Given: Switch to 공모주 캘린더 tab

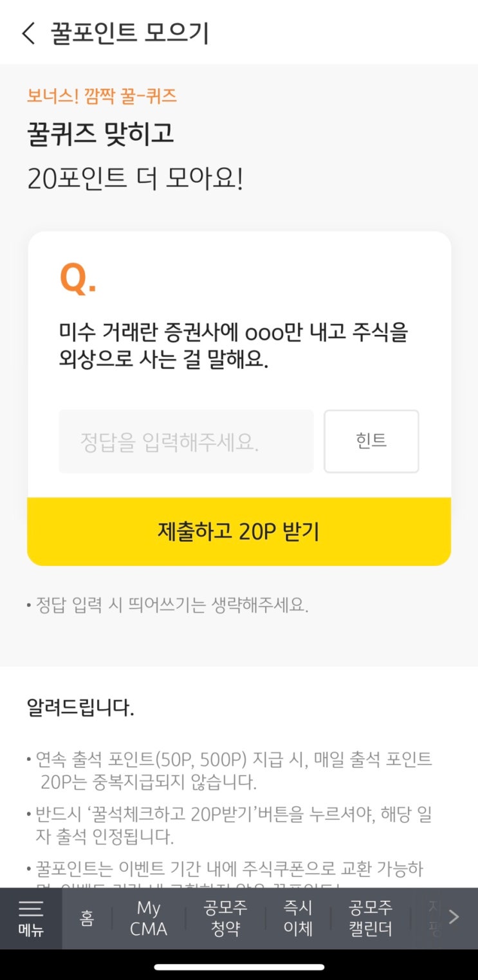Looking at the screenshot, I should coord(371,918).
